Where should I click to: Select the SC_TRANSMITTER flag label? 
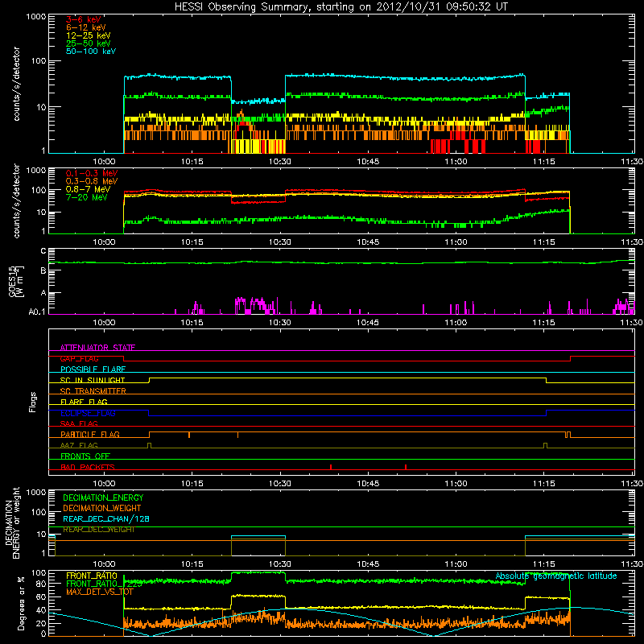click(93, 391)
